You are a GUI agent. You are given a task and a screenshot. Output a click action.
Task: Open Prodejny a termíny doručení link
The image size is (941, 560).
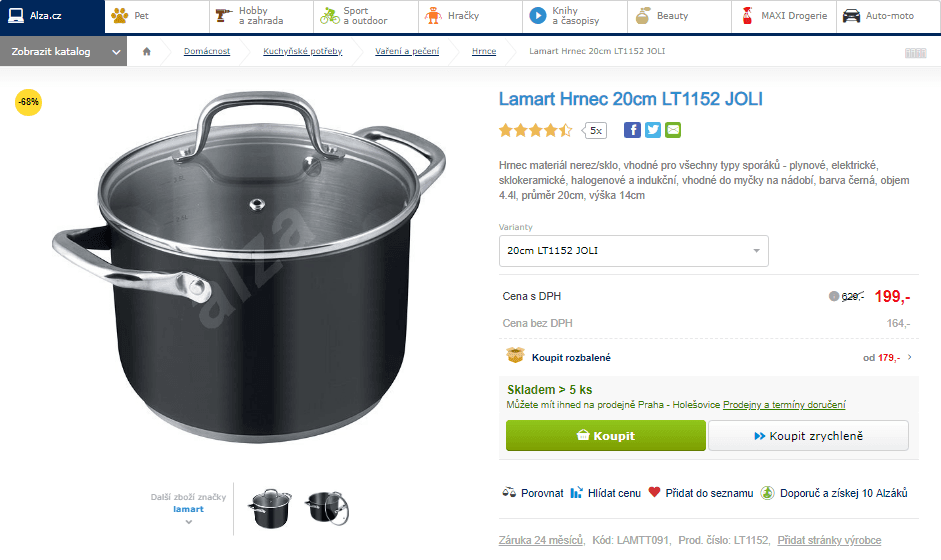[784, 405]
